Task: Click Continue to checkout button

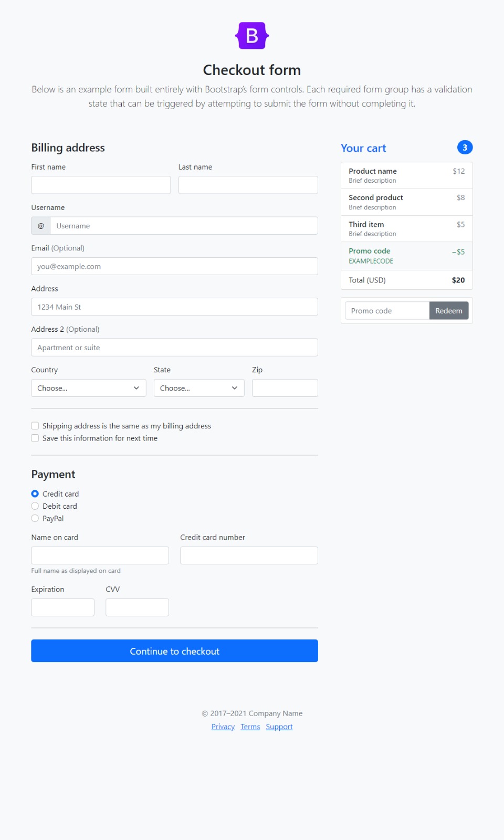Action: (174, 651)
